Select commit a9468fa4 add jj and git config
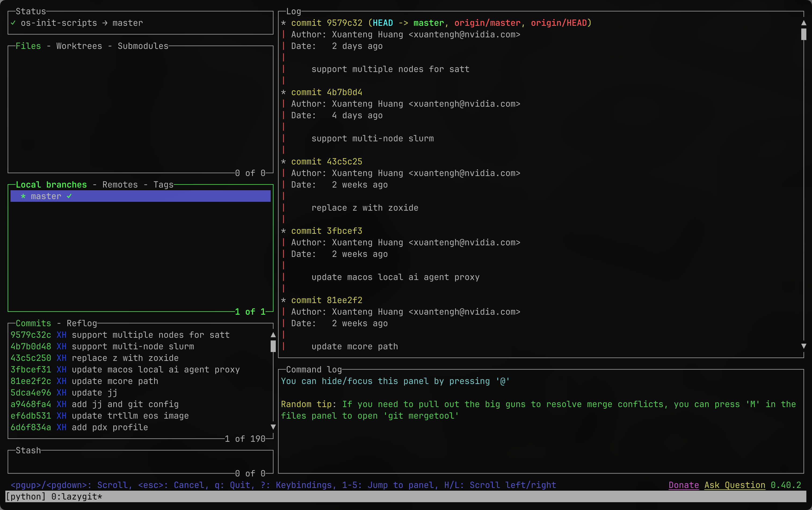Image resolution: width=812 pixels, height=510 pixels. [x=140, y=404]
